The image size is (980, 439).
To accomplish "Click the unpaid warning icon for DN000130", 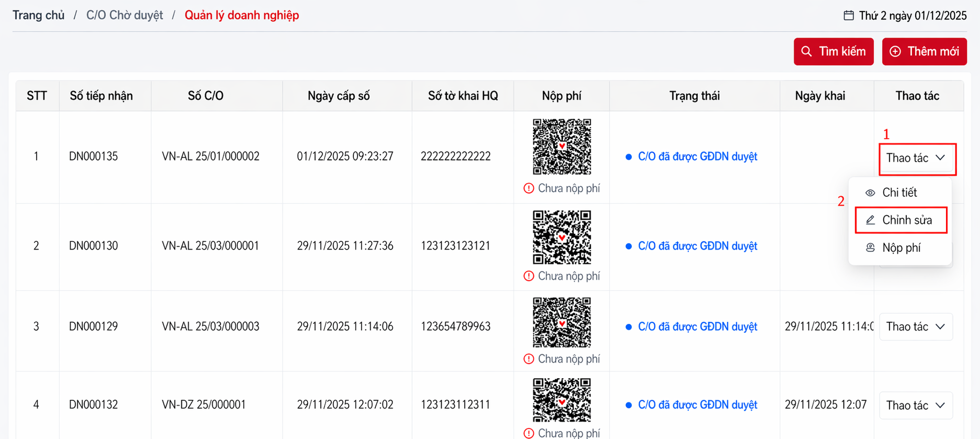I will pyautogui.click(x=529, y=276).
